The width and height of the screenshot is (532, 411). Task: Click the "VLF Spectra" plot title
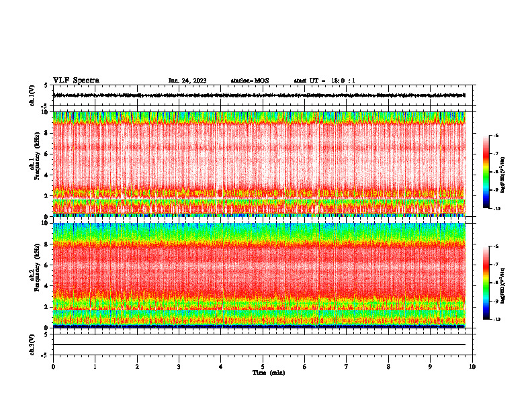pos(76,80)
